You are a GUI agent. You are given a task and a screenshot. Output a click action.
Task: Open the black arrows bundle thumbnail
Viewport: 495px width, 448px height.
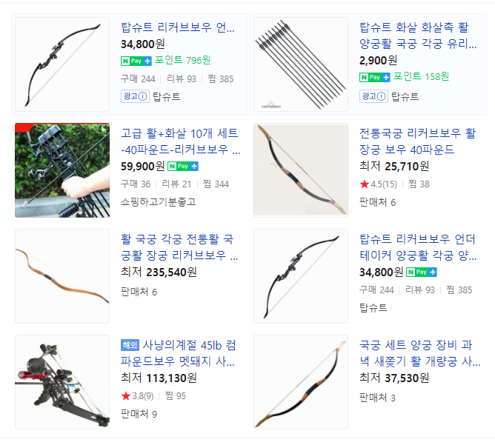(x=301, y=64)
